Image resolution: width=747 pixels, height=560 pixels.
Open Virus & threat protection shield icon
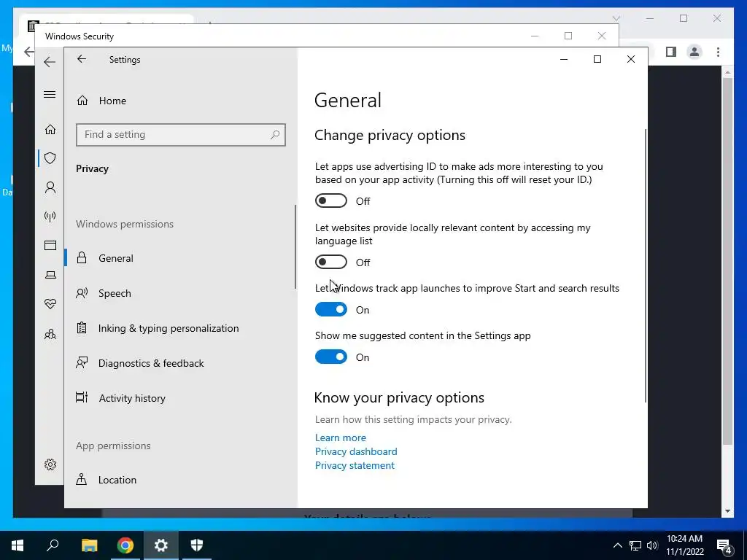point(50,158)
